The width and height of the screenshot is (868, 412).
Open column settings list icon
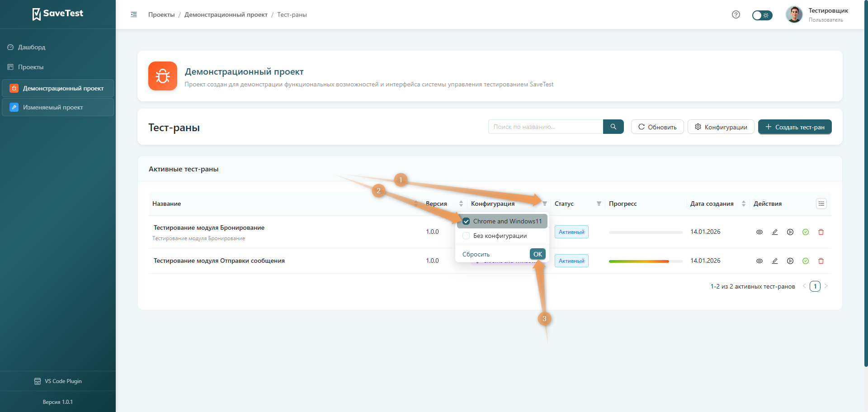821,204
